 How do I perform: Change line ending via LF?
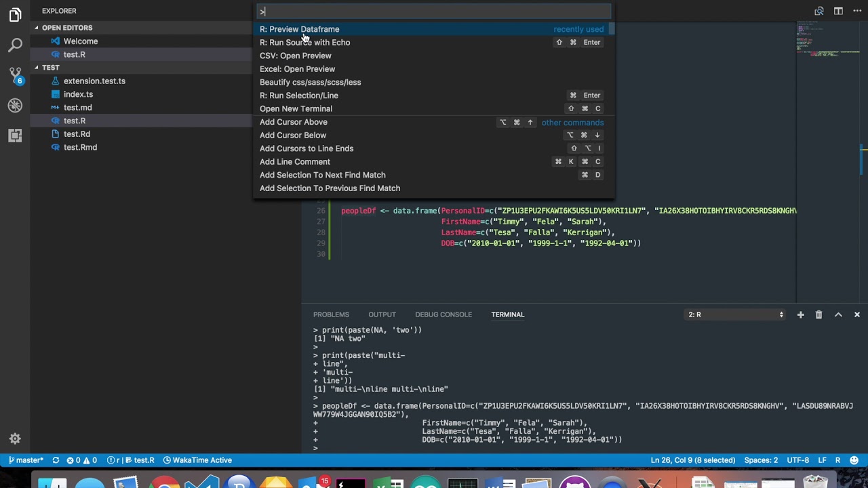coord(822,460)
